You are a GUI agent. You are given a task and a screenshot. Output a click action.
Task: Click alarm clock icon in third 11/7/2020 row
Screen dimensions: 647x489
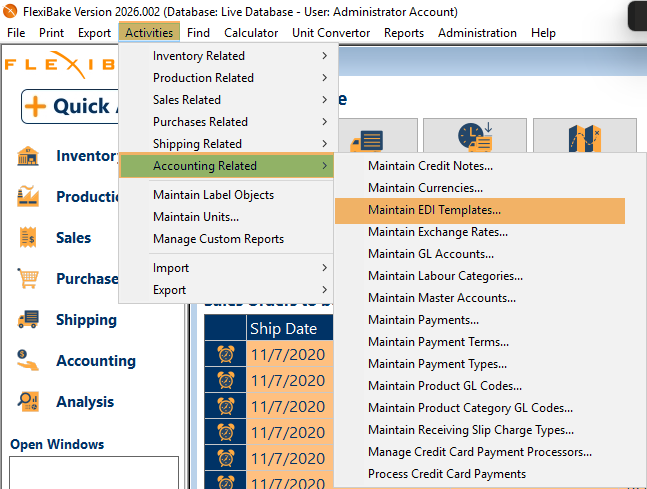[x=226, y=406]
